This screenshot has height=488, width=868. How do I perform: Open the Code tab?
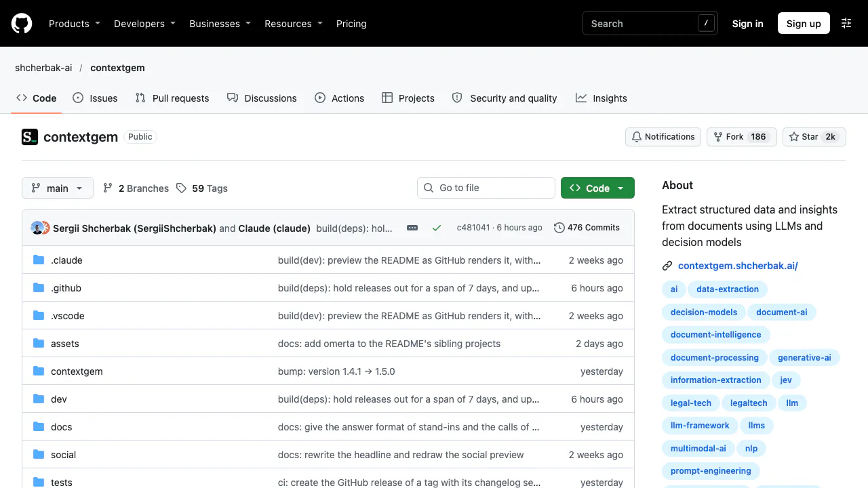(37, 98)
